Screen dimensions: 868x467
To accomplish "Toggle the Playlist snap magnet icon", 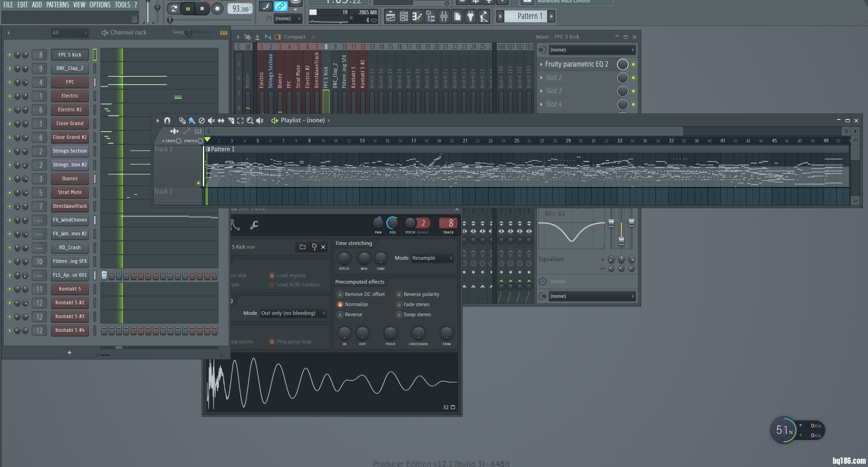I will tap(167, 120).
